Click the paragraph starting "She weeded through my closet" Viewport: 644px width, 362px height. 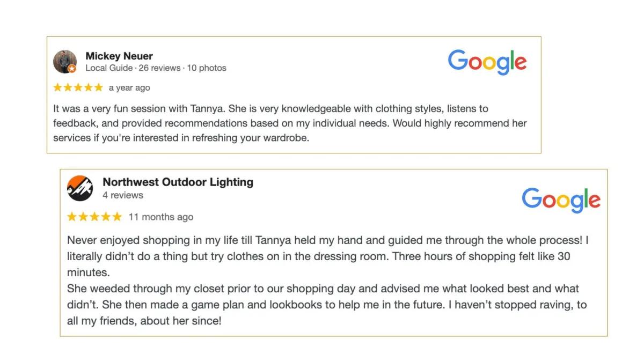pos(327,305)
